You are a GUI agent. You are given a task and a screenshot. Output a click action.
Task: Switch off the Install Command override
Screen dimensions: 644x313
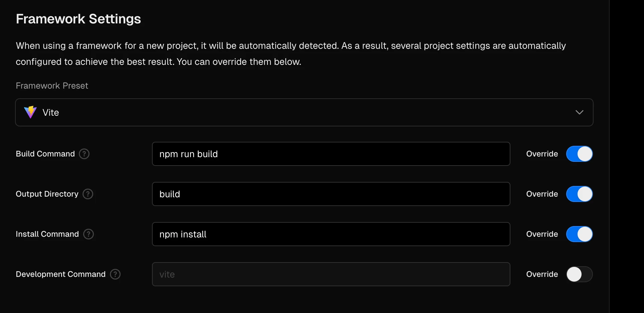click(x=580, y=234)
